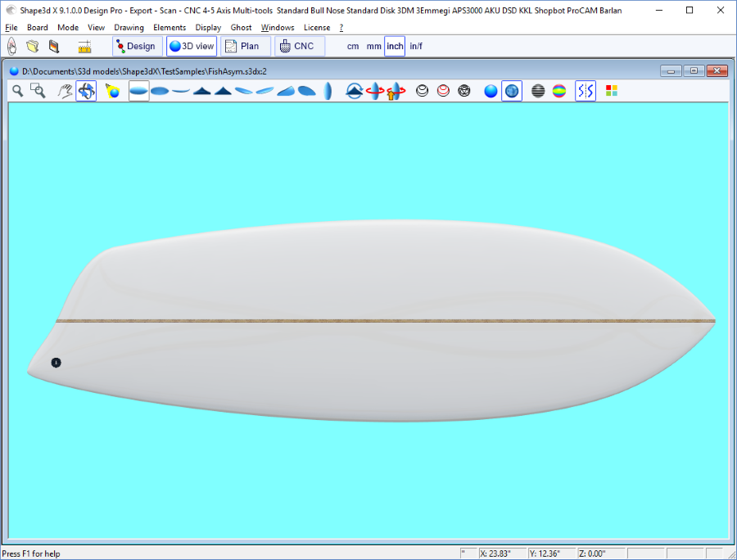Toggle inch units on

click(394, 46)
